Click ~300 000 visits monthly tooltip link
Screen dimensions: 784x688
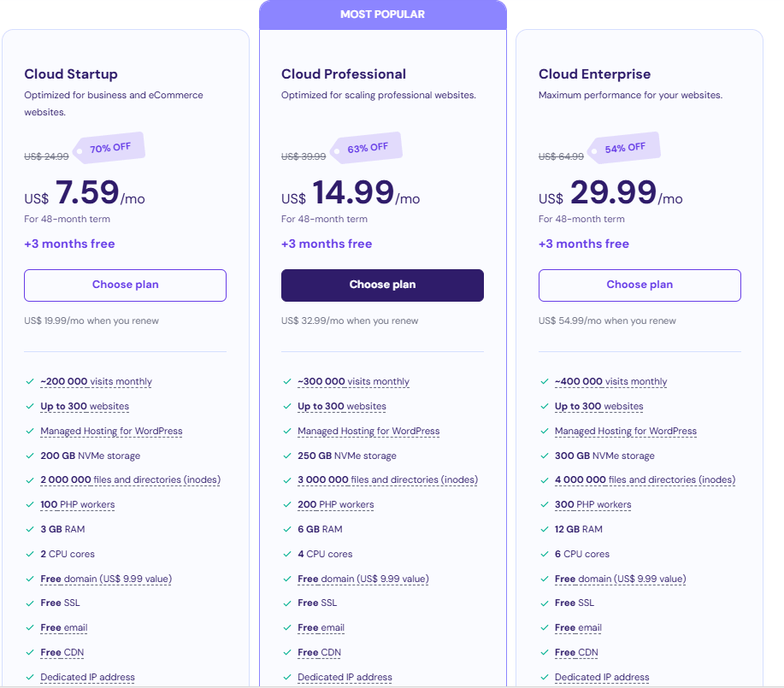[353, 382]
